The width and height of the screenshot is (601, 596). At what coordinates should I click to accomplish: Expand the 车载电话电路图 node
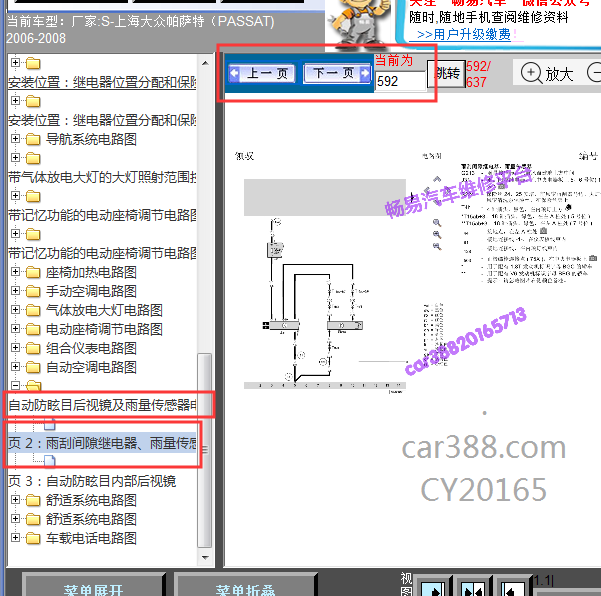(15, 537)
